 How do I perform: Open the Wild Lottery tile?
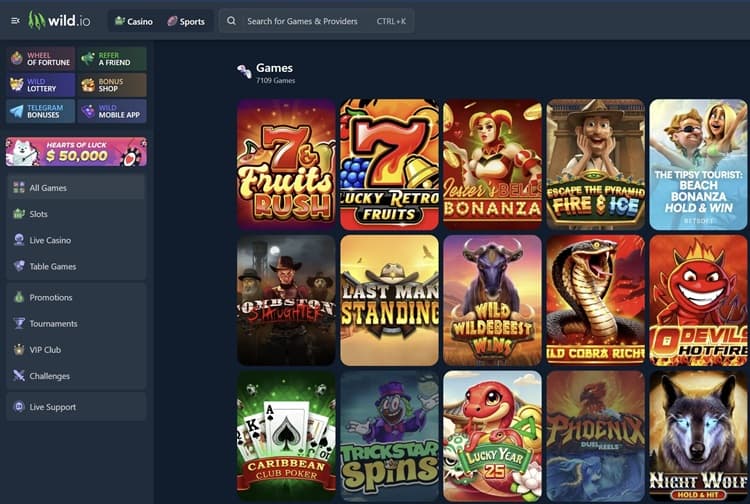click(x=41, y=85)
